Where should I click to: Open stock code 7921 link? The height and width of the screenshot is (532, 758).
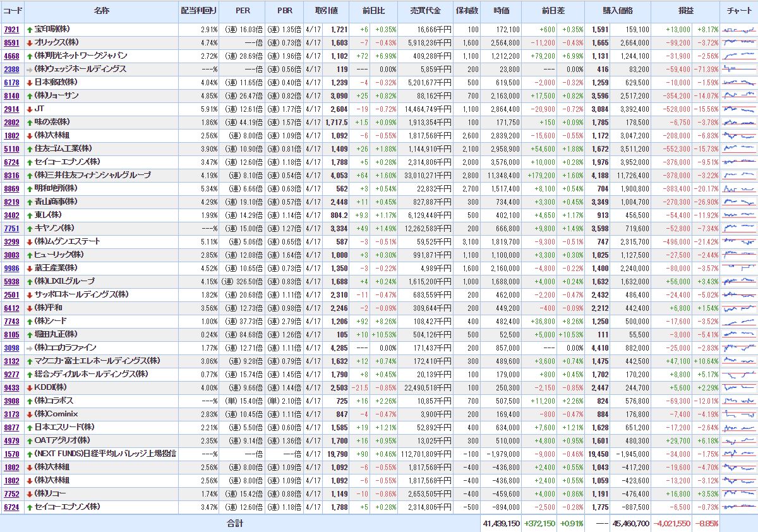pyautogui.click(x=11, y=30)
